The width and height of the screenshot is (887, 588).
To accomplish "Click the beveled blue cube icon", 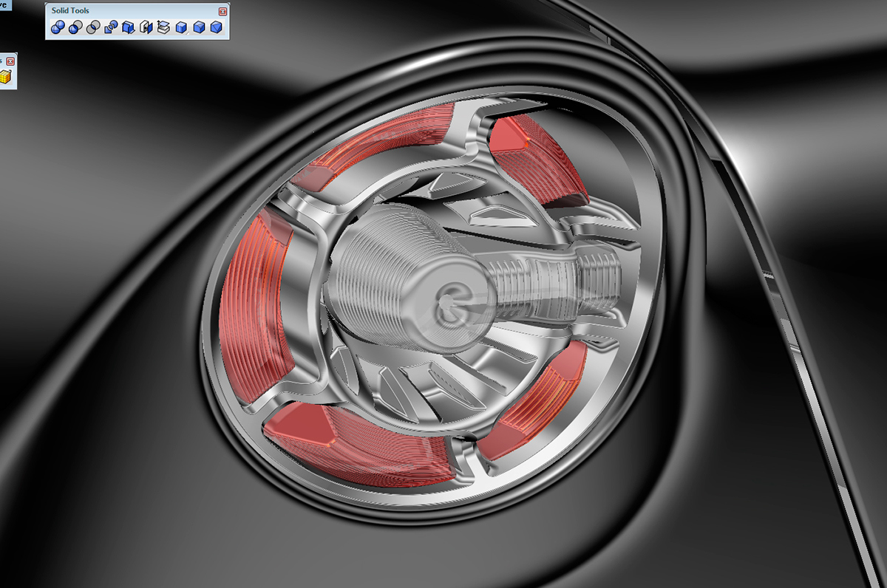I will point(198,27).
